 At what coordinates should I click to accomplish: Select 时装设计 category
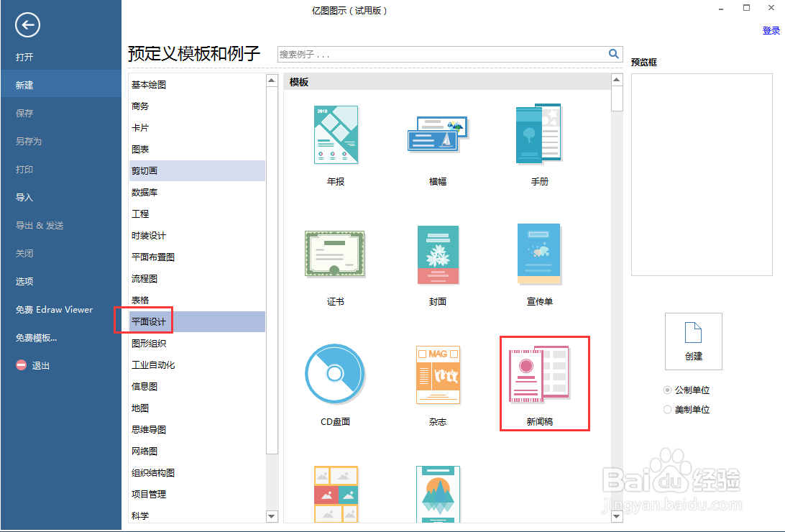197,235
